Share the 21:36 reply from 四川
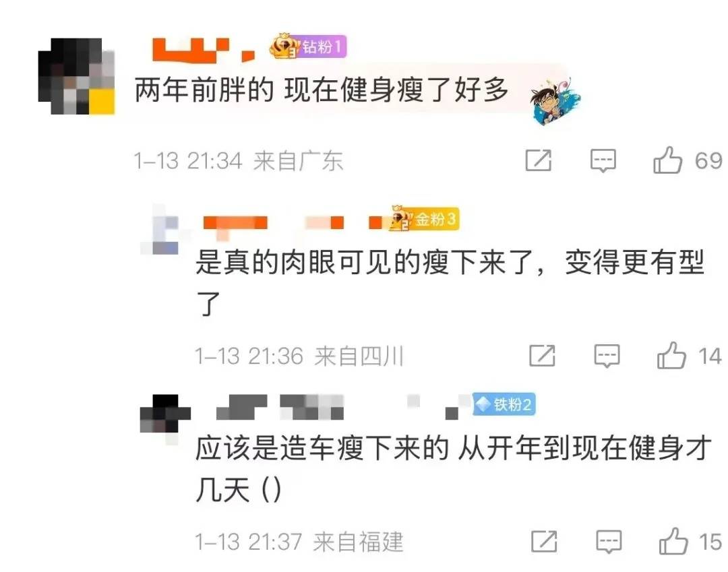 [x=542, y=356]
